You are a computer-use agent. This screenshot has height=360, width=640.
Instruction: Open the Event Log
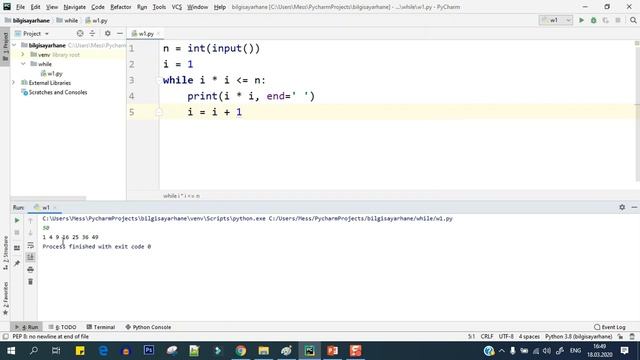pyautogui.click(x=609, y=327)
